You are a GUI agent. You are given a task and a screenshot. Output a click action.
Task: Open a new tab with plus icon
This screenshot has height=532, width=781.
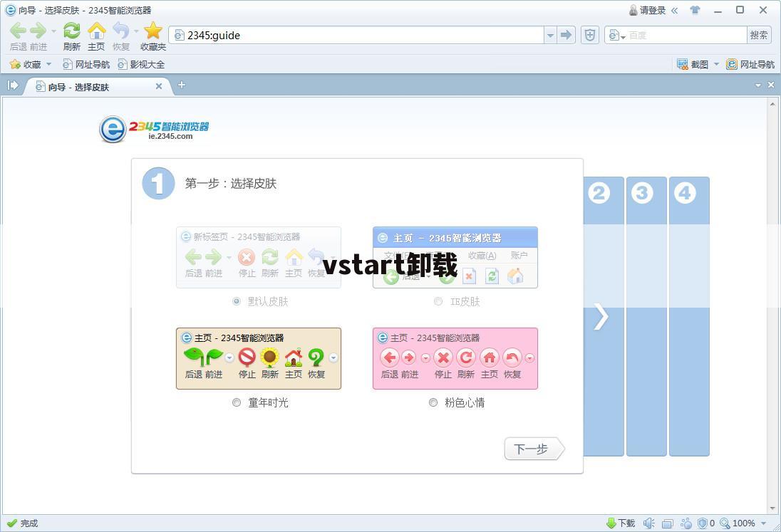tap(182, 85)
